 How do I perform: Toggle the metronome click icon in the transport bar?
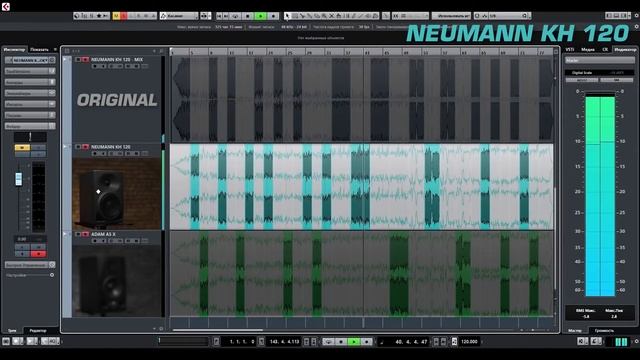(454, 342)
